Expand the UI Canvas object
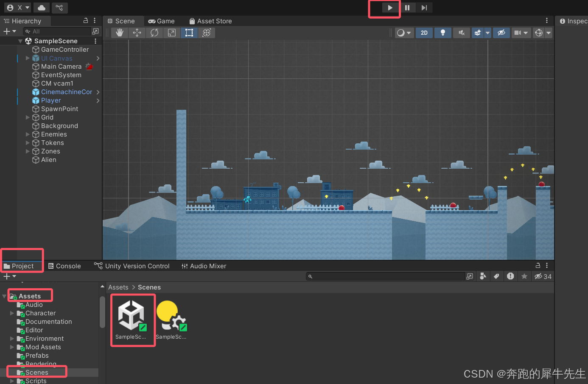The image size is (588, 384). 28,58
